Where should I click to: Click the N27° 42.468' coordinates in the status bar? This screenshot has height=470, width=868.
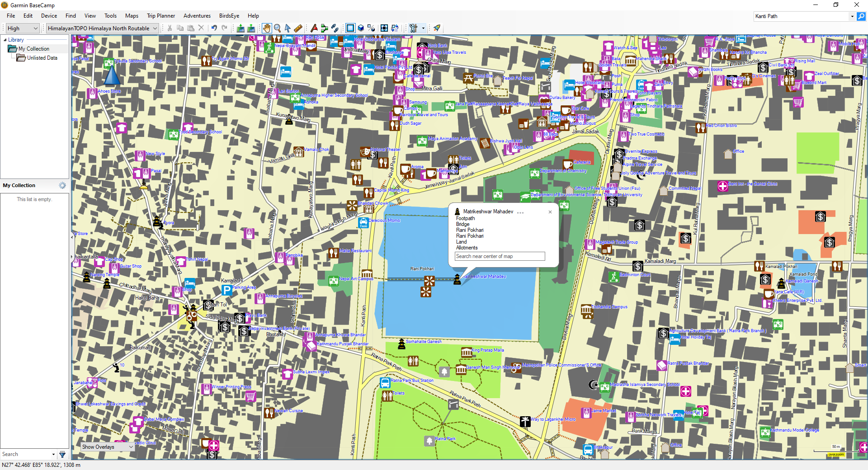click(x=41, y=465)
